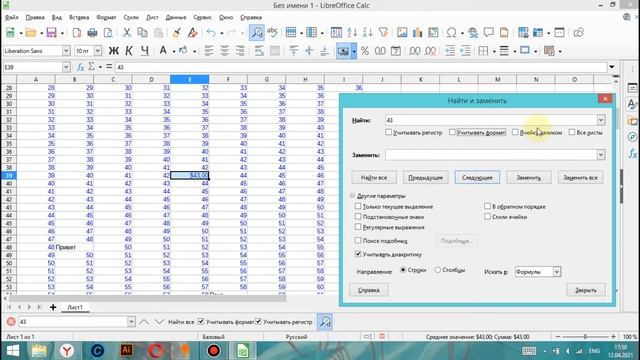Insert a comment using the speech bubble icon
The width and height of the screenshot is (640, 360).
(x=489, y=33)
